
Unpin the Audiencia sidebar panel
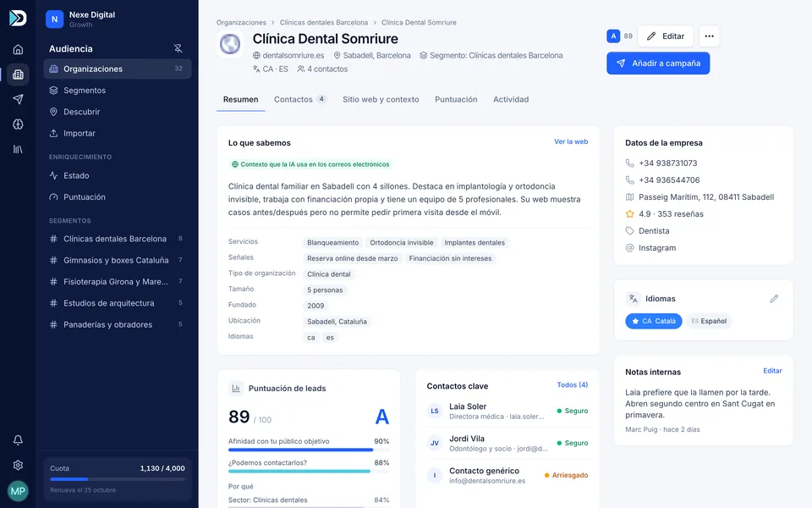coord(178,48)
